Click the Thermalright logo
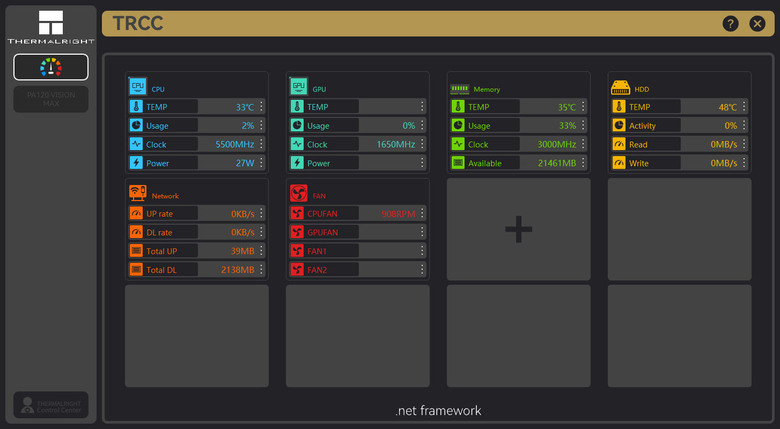 51,27
